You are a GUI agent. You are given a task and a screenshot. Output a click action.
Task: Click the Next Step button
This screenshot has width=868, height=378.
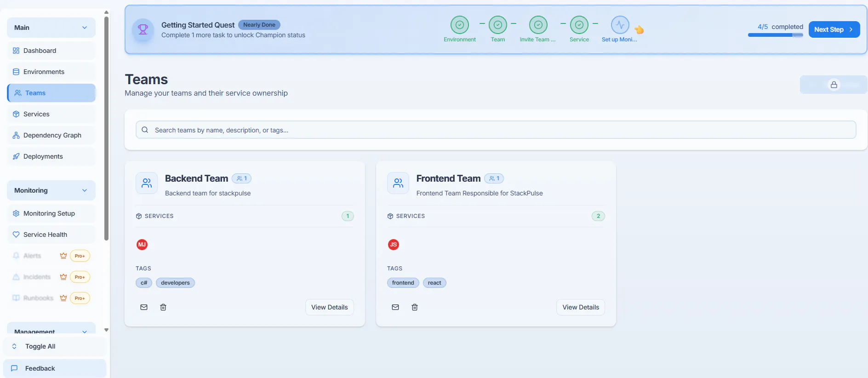pos(834,29)
